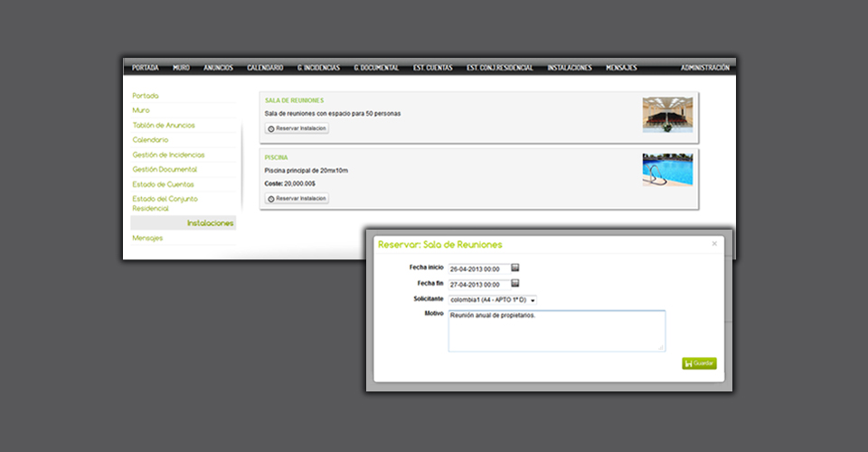The width and height of the screenshot is (868, 452).
Task: Reserve the Sala de Reuniones installation
Action: click(297, 128)
